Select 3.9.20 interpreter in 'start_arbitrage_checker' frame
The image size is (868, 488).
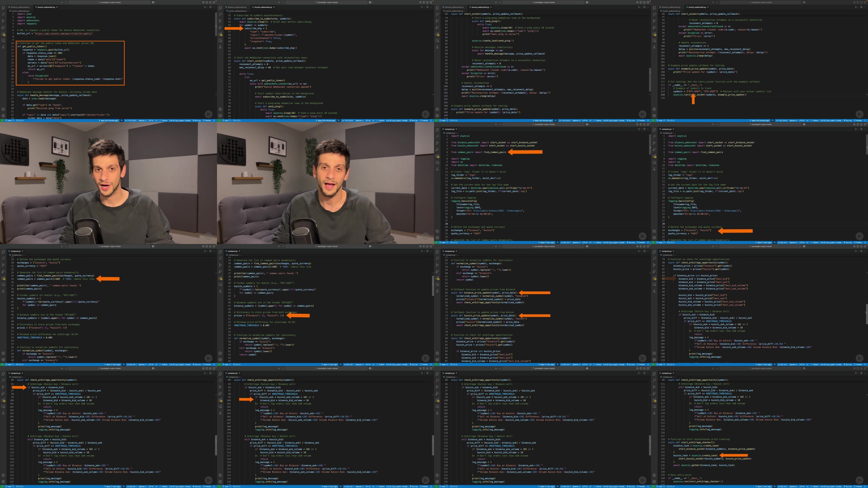pos(831,486)
